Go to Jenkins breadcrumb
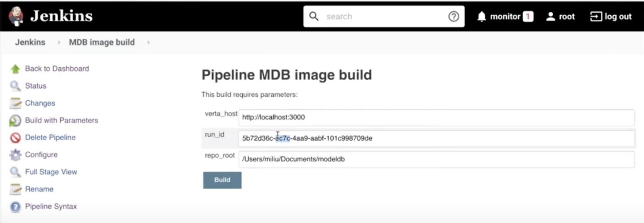644x223 pixels. point(30,42)
